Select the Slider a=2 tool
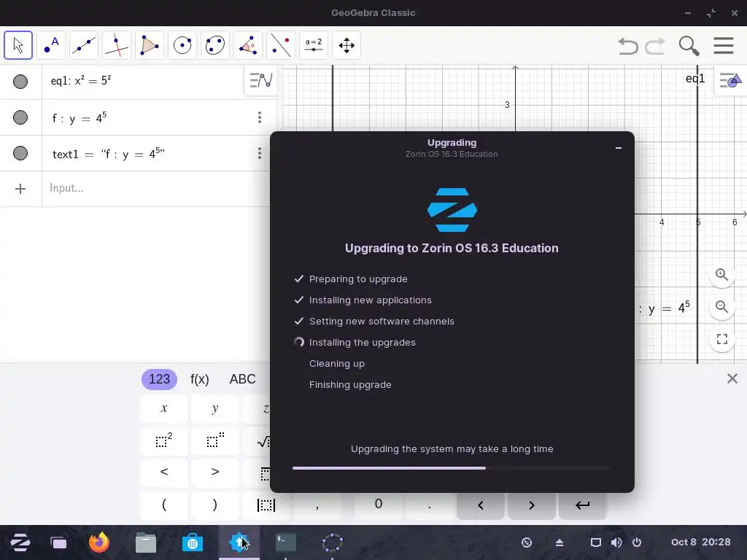 (x=314, y=45)
